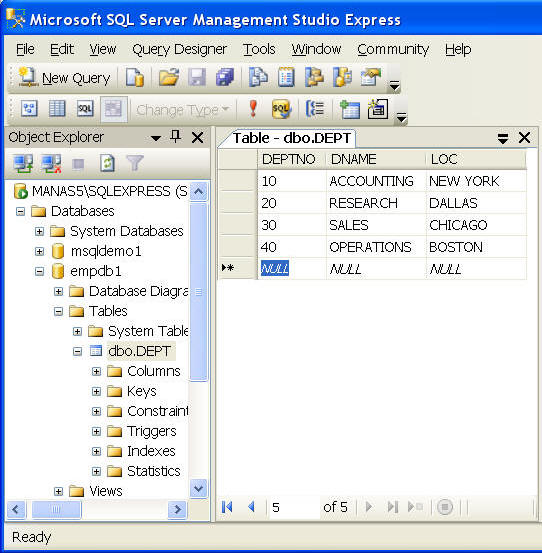Show the Diagram Pane
The image size is (542, 553).
pyautogui.click(x=29, y=109)
